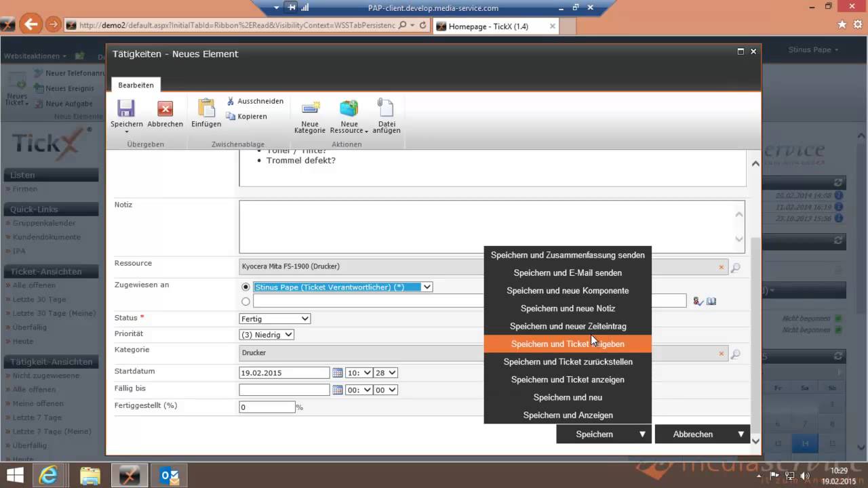Remove the Kategorie Drucker value with orange x
Screen dimensions: 868x488
coord(722,353)
